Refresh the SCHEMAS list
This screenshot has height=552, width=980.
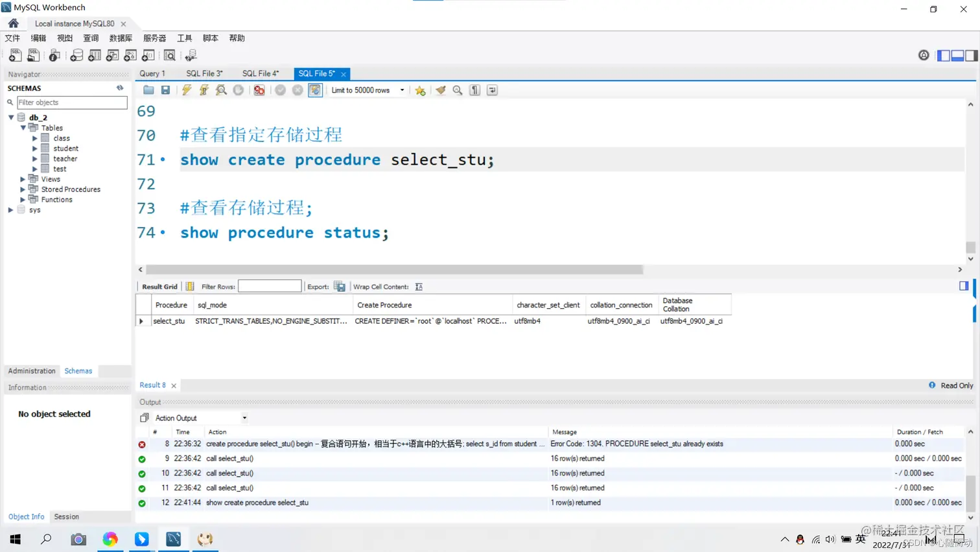point(120,88)
